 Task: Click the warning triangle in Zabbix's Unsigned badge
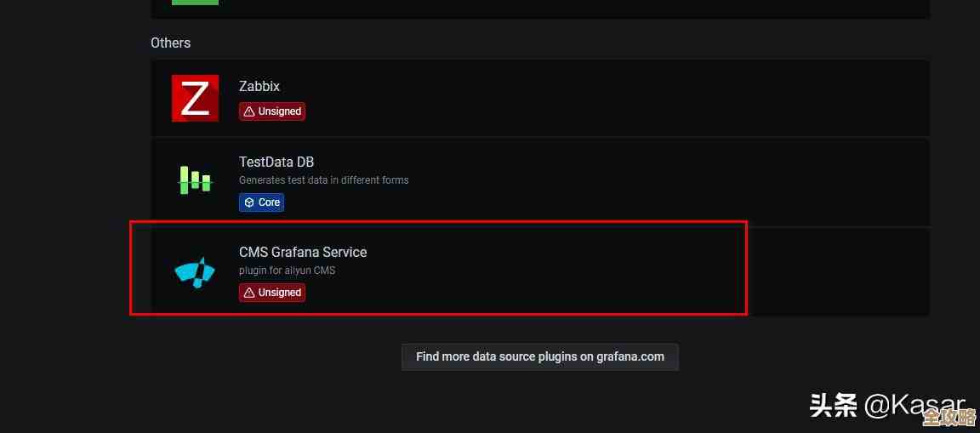point(249,111)
